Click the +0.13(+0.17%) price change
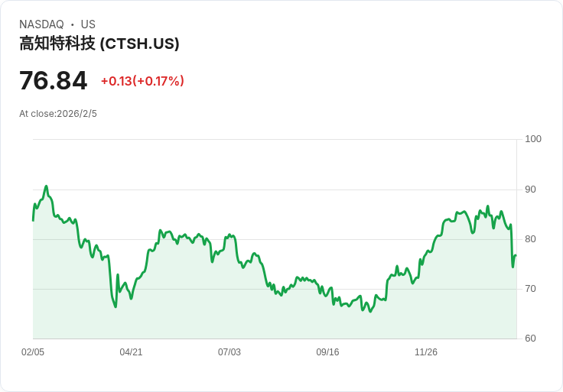This screenshot has height=392, width=563. [x=142, y=81]
